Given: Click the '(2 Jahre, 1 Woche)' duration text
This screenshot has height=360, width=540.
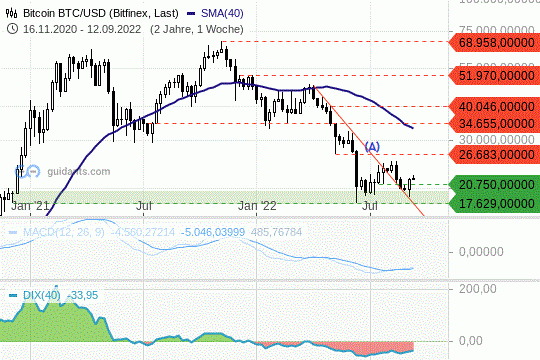Looking at the screenshot, I should tap(197, 29).
